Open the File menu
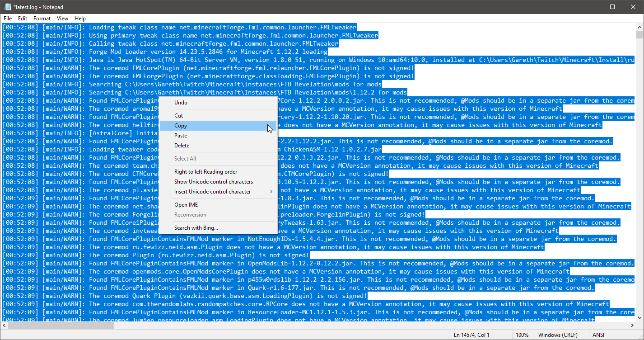Image resolution: width=644 pixels, height=340 pixels. [x=8, y=19]
